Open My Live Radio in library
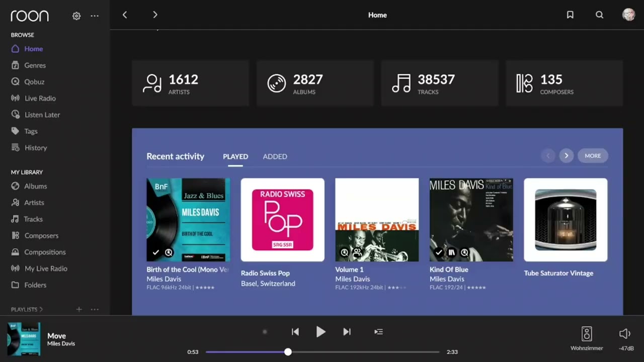 pyautogui.click(x=39, y=268)
